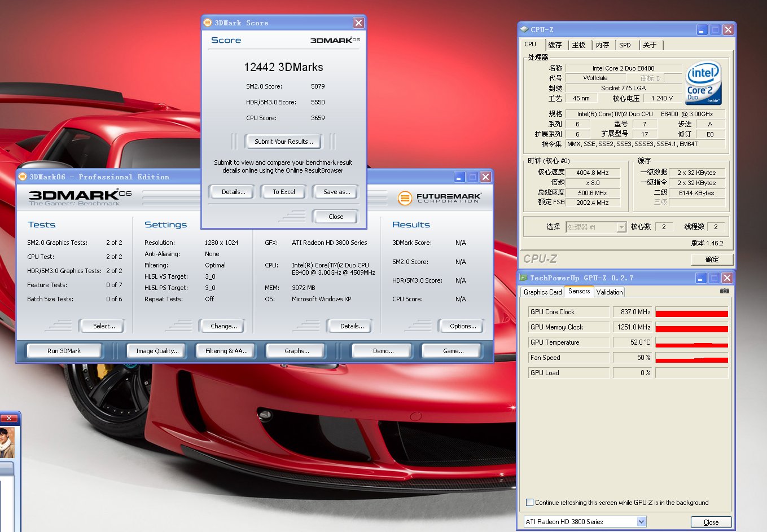Open the 主板 tab in CPU-Z
767x532 pixels.
click(579, 45)
